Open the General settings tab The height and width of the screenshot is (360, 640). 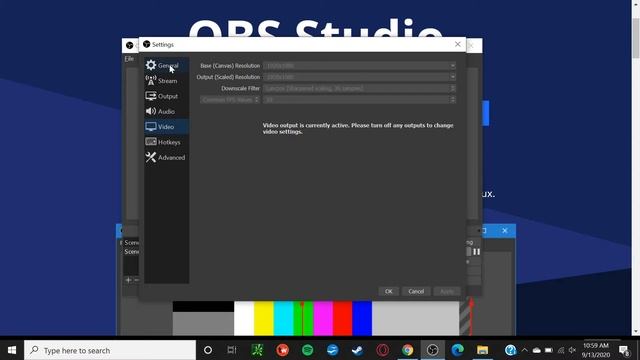click(166, 65)
